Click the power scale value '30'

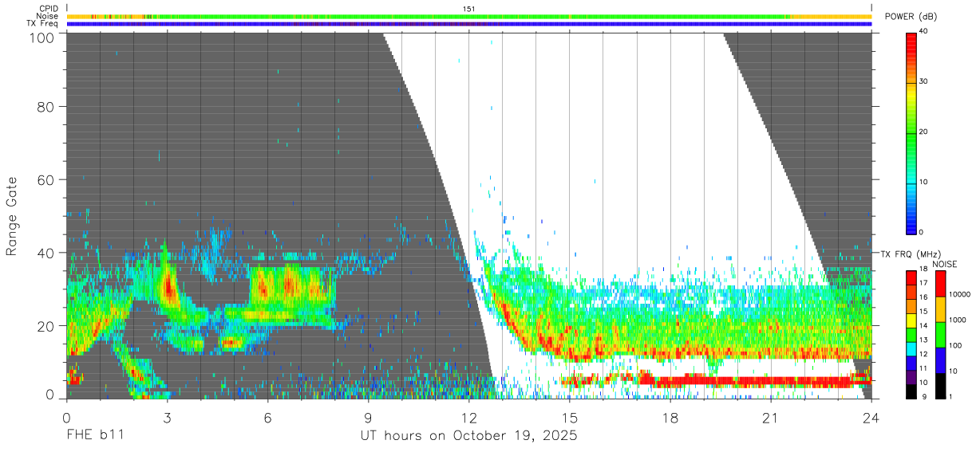pyautogui.click(x=924, y=82)
